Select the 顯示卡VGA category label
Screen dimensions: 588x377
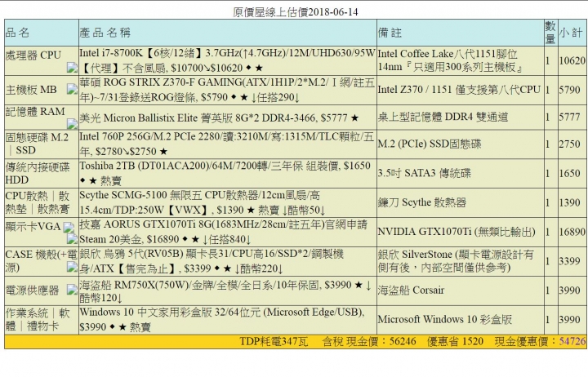pos(33,226)
